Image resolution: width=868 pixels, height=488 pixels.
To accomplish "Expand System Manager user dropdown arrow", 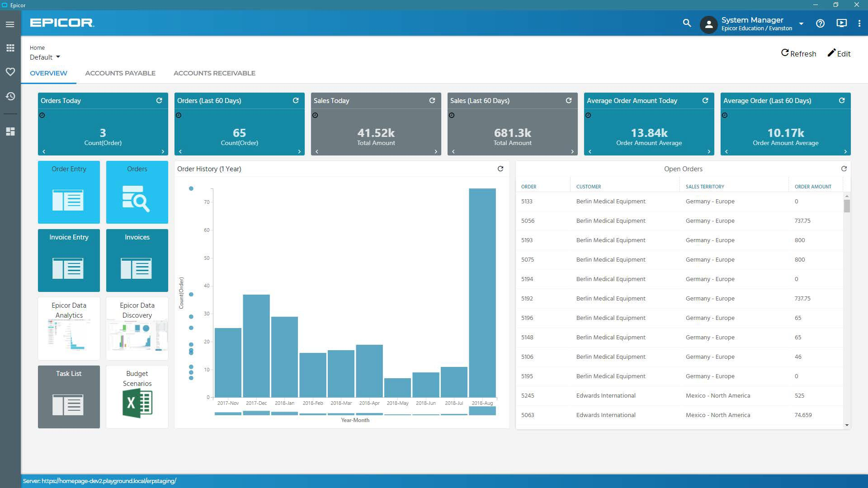I will click(x=801, y=23).
